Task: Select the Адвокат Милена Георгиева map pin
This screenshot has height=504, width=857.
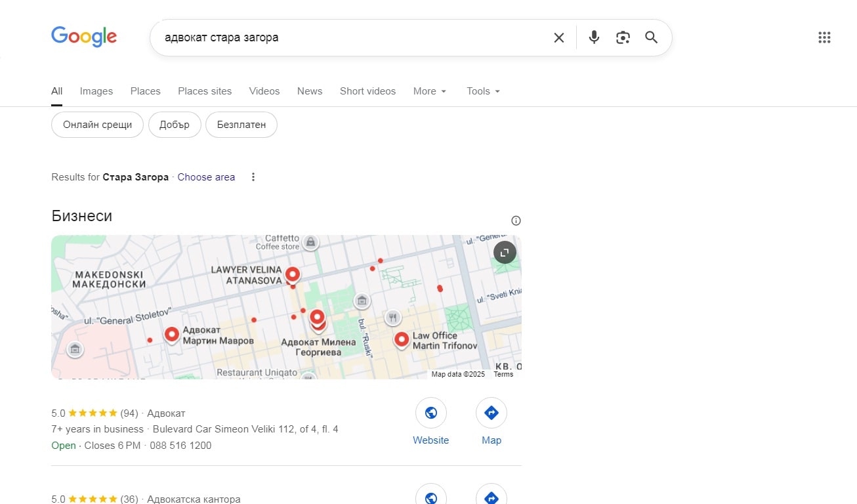Action: (318, 319)
